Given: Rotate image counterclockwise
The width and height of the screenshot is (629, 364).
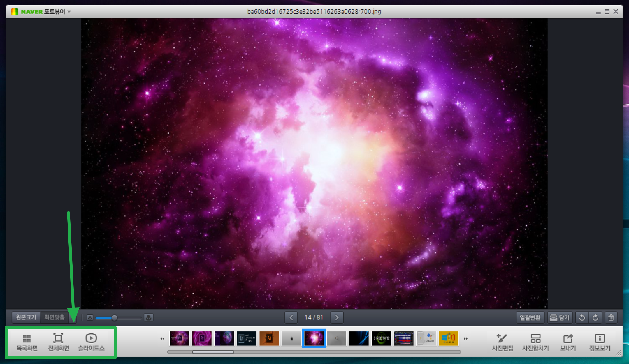Looking at the screenshot, I should 582,317.
